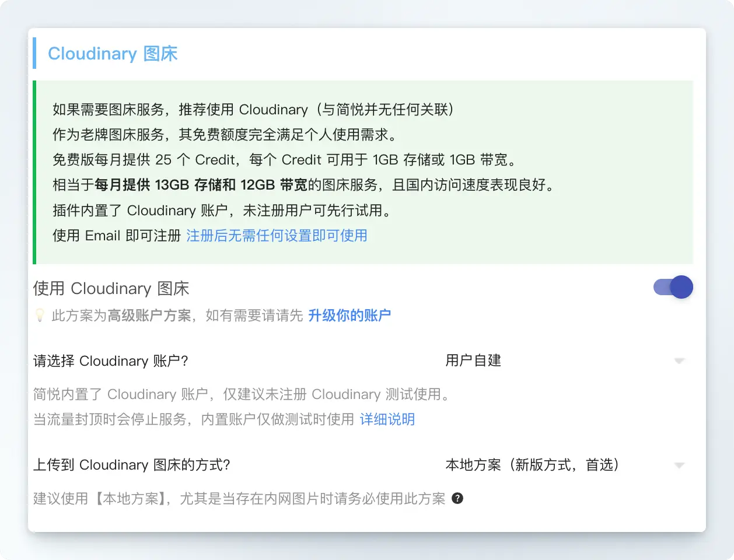The height and width of the screenshot is (560, 734).
Task: Click the 简悦内置了 Cloudinary 账户 description
Action: [242, 394]
